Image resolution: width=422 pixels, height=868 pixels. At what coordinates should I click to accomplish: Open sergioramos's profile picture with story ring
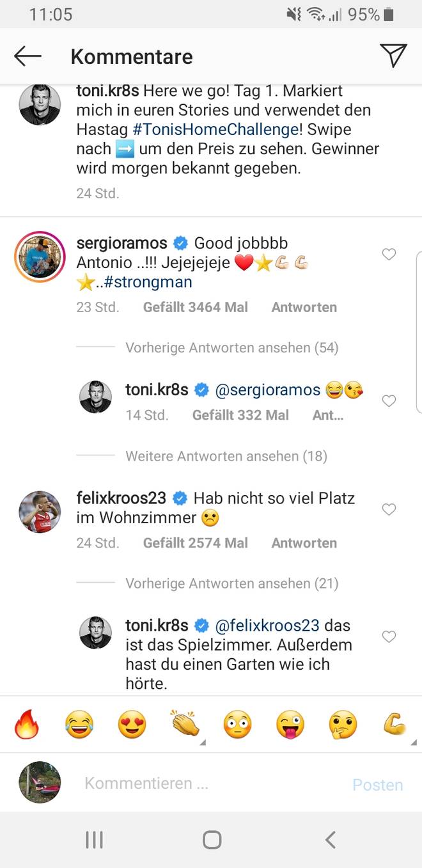click(40, 256)
